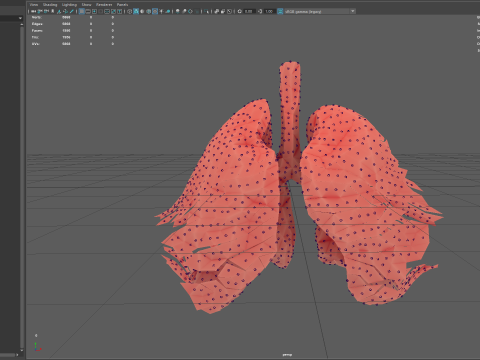
Task: Click the Tris heads-up display label
Action: [35, 37]
